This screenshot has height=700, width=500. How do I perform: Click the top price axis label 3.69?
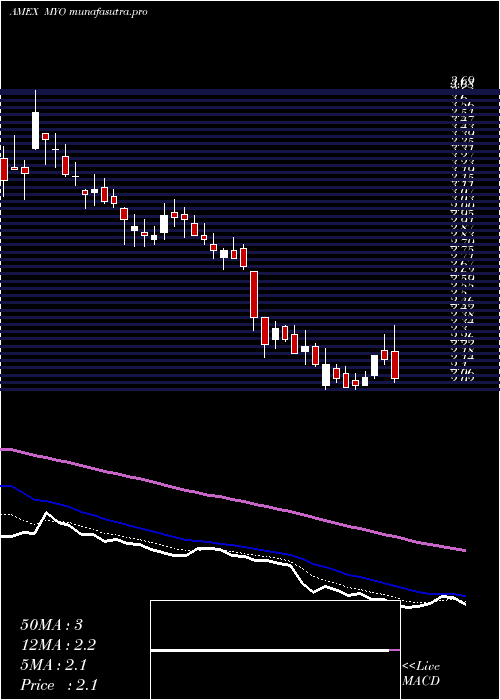pyautogui.click(x=462, y=81)
